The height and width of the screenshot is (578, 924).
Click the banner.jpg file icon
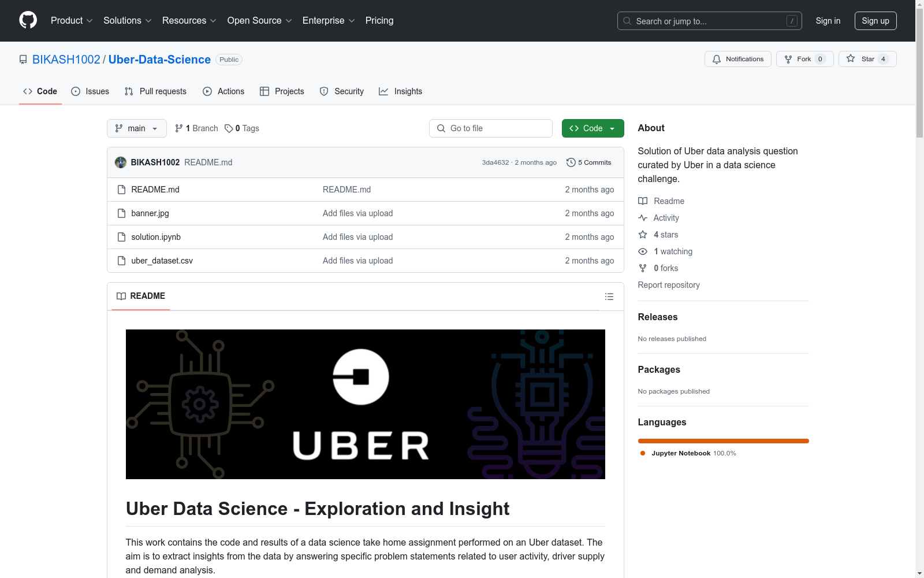click(x=121, y=213)
